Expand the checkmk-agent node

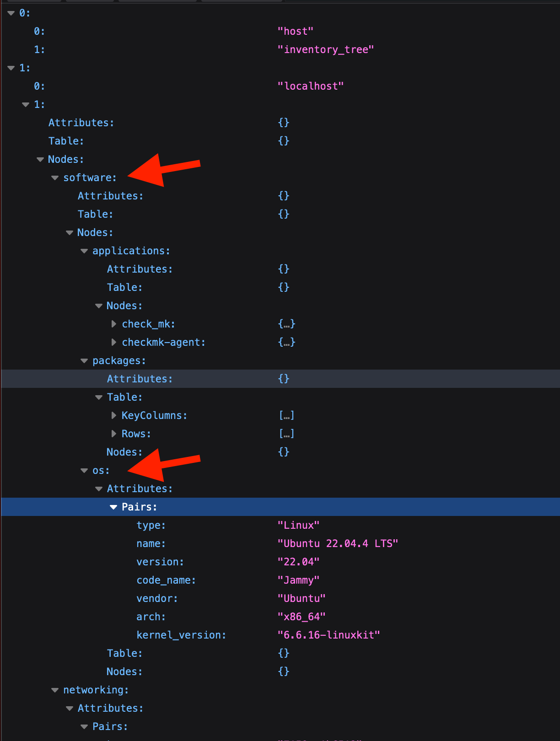tap(114, 343)
